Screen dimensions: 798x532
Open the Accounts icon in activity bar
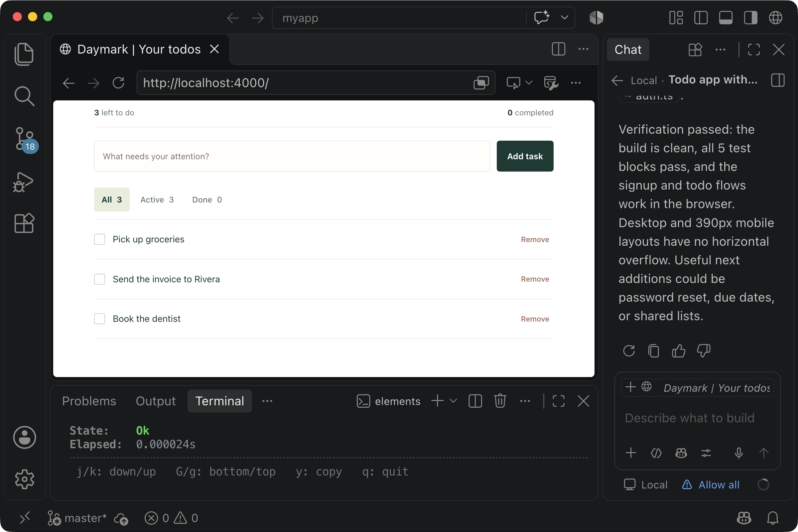pos(24,437)
